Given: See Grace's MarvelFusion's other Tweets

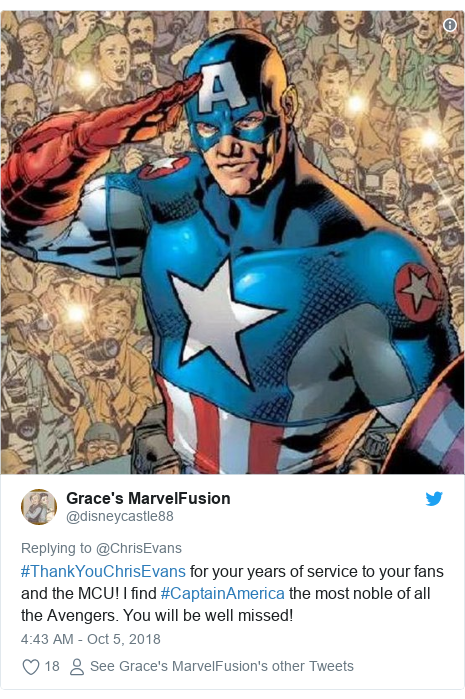Looking at the screenshot, I should click(x=222, y=666).
